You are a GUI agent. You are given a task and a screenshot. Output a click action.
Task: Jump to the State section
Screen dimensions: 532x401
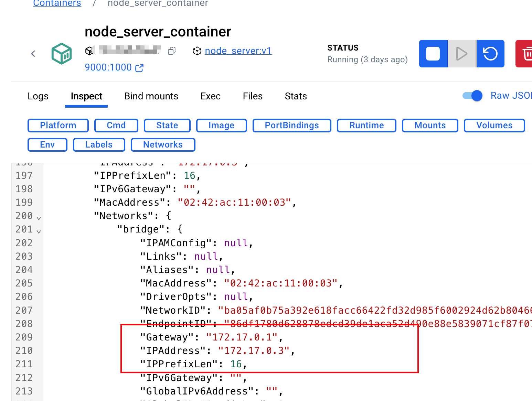(x=167, y=126)
